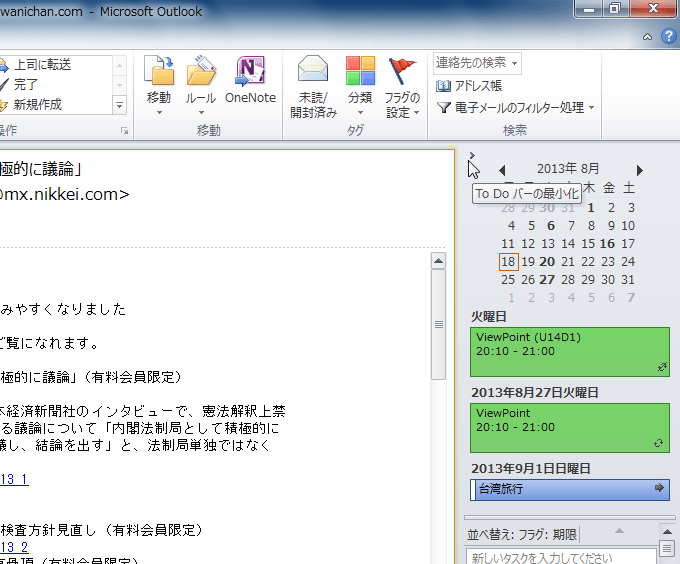Select August 27 in calendar
680x564 pixels.
coord(547,280)
